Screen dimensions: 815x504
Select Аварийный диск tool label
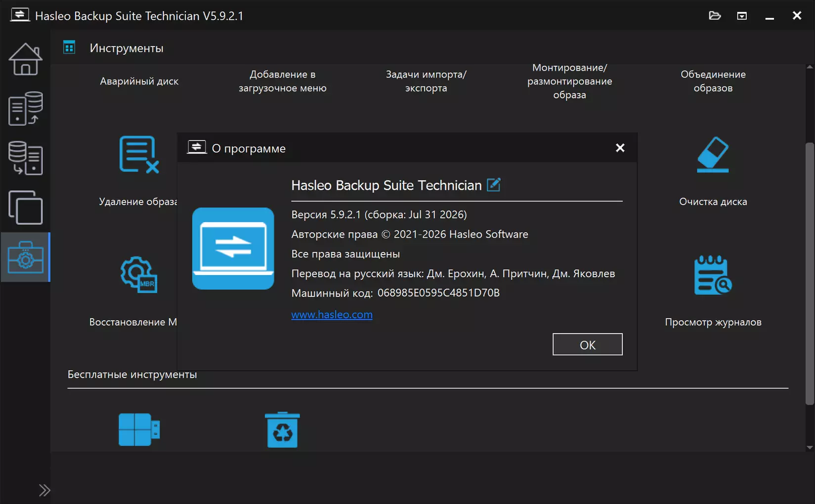point(139,81)
